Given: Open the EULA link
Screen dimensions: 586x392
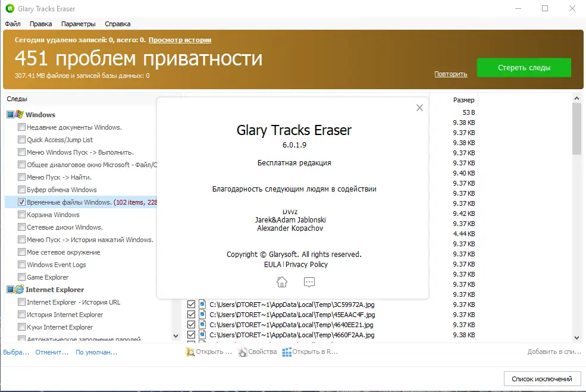Looking at the screenshot, I should (272, 265).
